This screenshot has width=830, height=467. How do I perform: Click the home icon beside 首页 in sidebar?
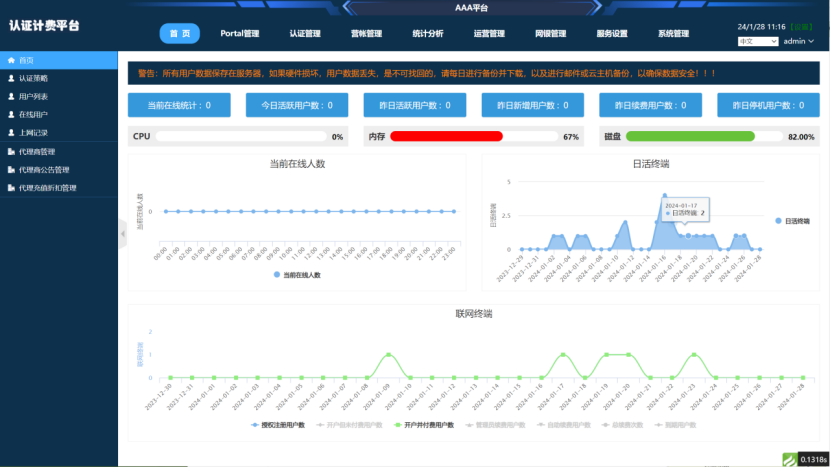coord(11,60)
